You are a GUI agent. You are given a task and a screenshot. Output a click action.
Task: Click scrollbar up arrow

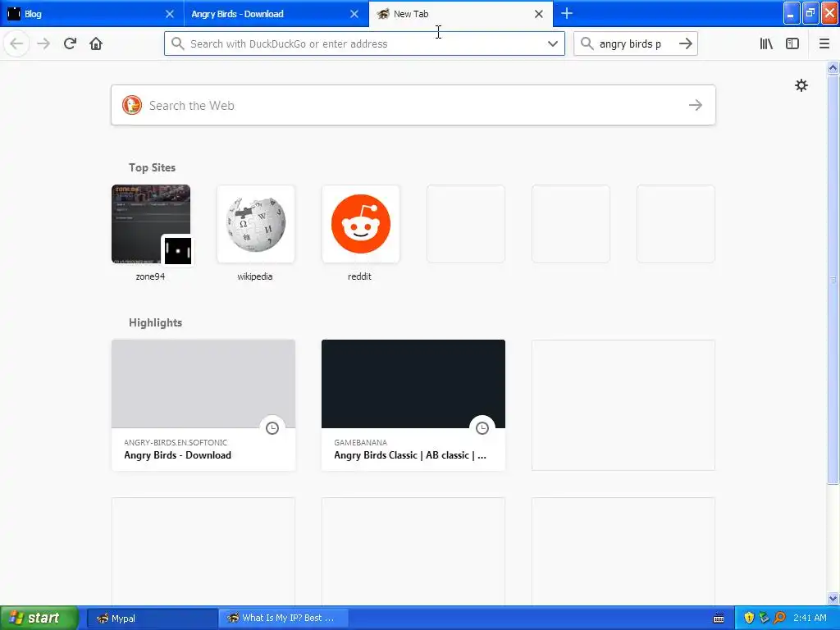pos(833,67)
